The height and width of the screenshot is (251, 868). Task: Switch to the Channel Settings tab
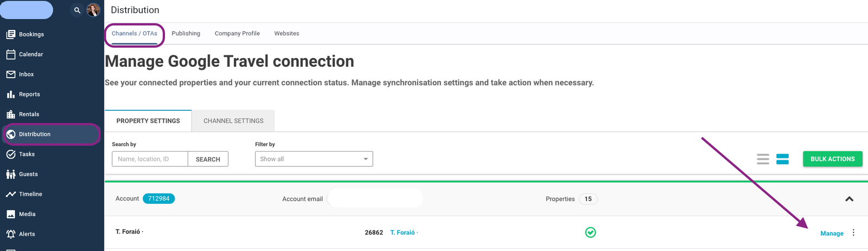233,121
